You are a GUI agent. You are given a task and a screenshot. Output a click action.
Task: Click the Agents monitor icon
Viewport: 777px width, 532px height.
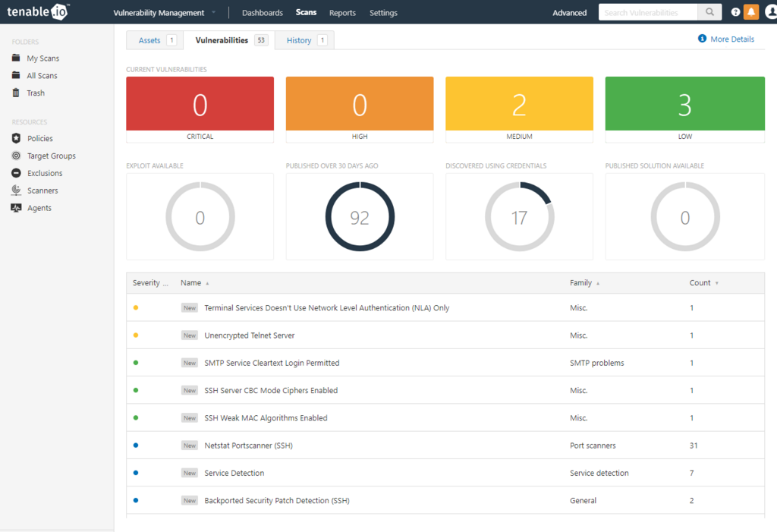point(17,208)
